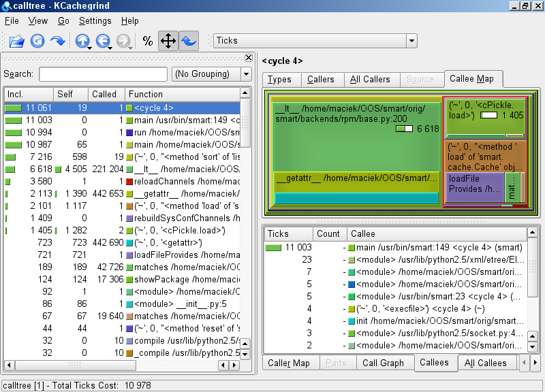Click the blue curved redo arrow icon
The width and height of the screenshot is (545, 392).
pyautogui.click(x=58, y=41)
